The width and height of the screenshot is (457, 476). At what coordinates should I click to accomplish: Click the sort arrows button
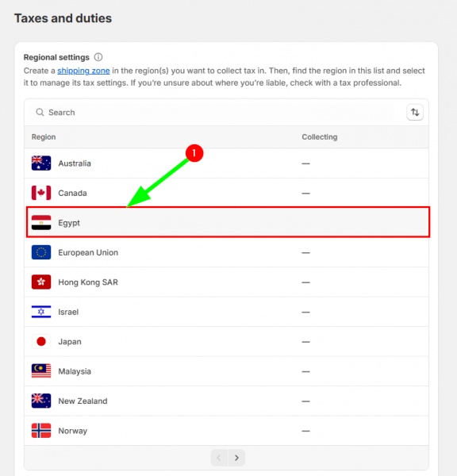point(415,113)
